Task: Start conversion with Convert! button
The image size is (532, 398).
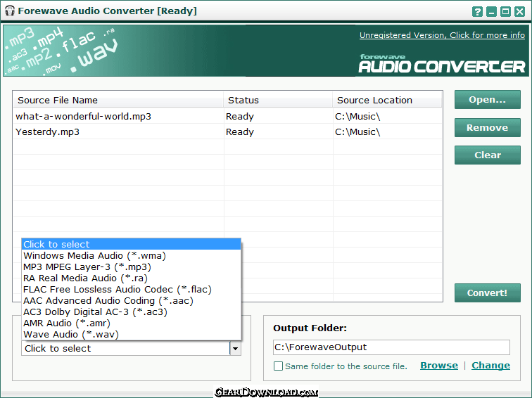Action: [x=487, y=293]
